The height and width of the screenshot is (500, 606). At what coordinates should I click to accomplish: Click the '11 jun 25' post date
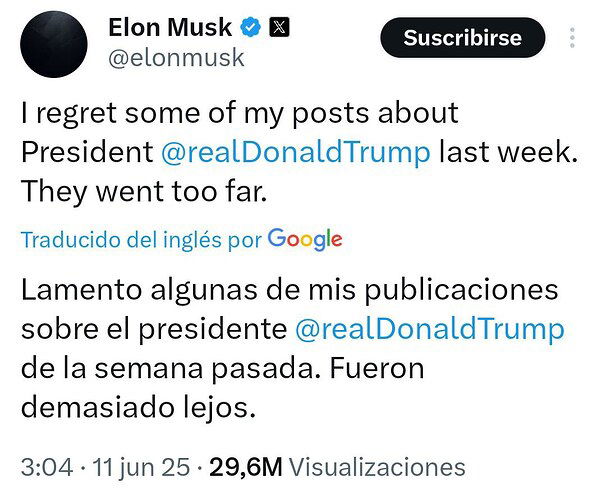click(x=141, y=467)
